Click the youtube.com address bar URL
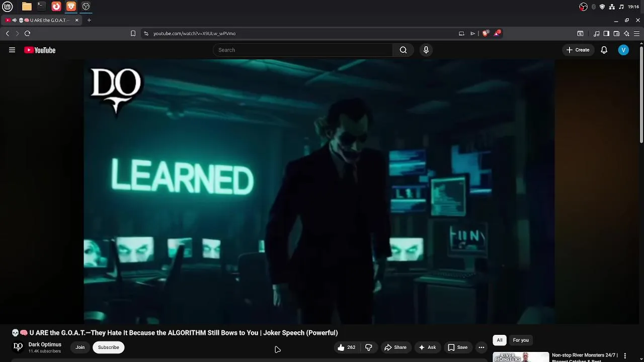Image resolution: width=644 pixels, height=362 pixels. (x=194, y=34)
